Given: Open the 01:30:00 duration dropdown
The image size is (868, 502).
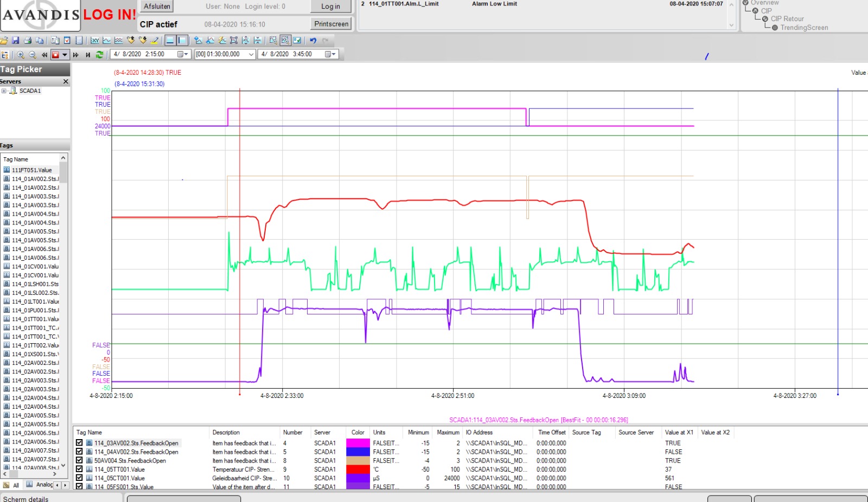Looking at the screenshot, I should pos(251,54).
